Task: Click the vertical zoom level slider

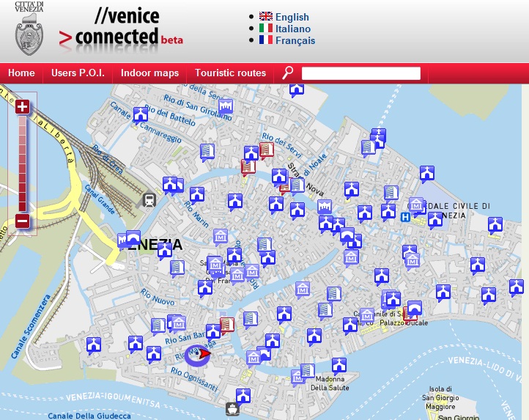Action: point(22,164)
